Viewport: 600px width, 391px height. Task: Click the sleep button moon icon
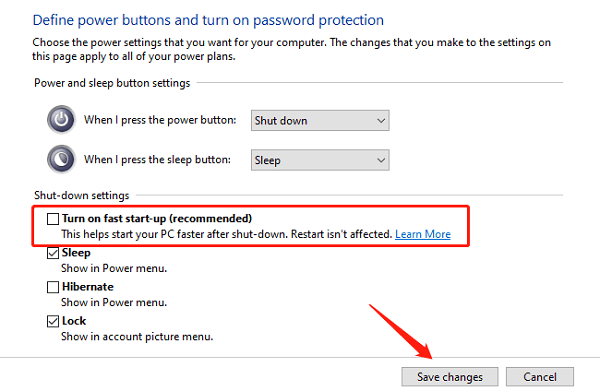pyautogui.click(x=61, y=159)
